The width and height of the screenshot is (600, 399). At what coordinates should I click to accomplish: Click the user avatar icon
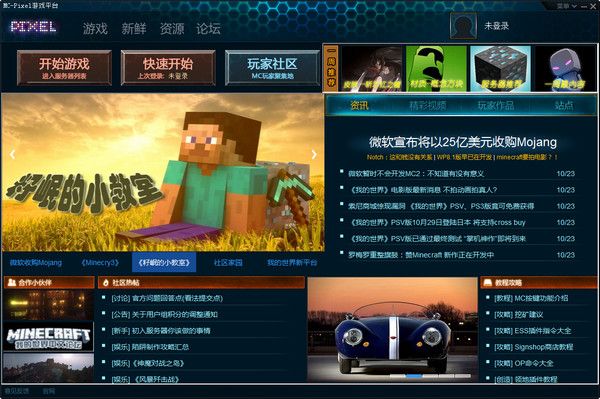click(463, 26)
